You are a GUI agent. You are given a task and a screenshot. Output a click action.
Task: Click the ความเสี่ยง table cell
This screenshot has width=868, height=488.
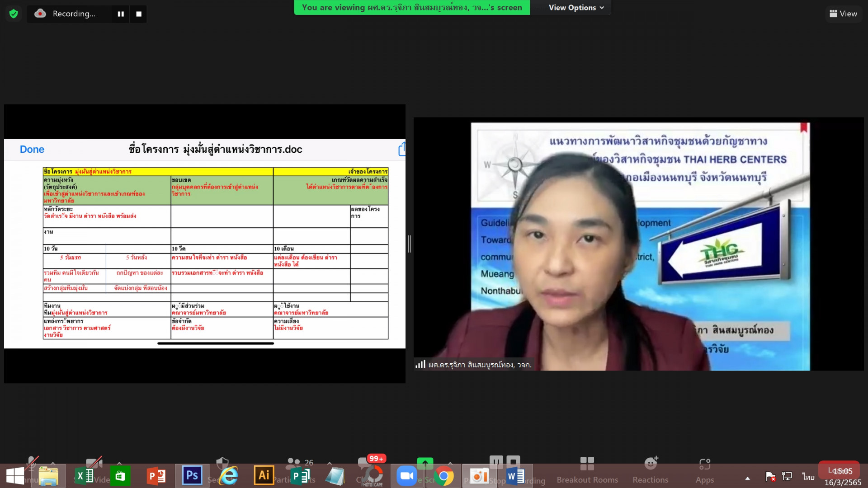click(x=330, y=328)
